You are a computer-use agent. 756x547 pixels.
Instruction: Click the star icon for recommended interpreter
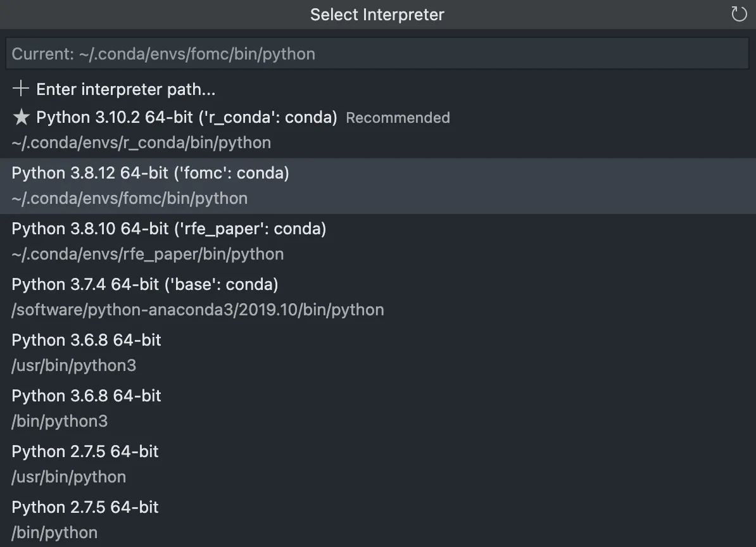pos(22,117)
